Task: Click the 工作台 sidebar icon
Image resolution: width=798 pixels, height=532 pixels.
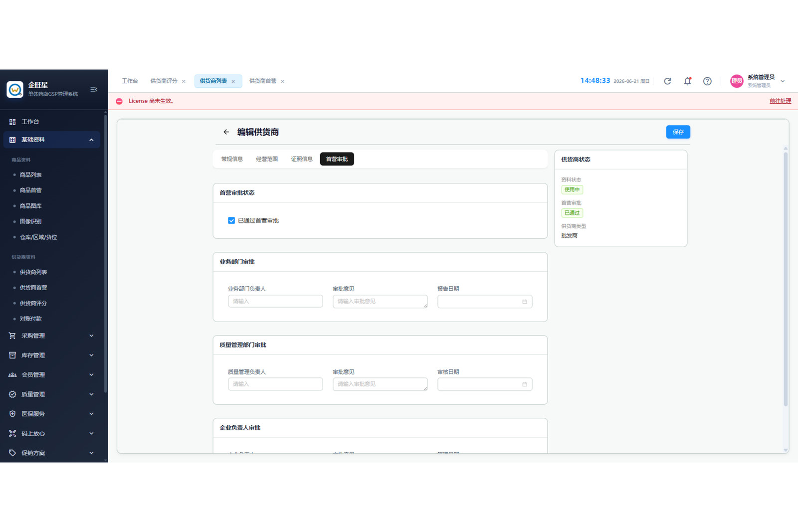Action: pos(12,122)
